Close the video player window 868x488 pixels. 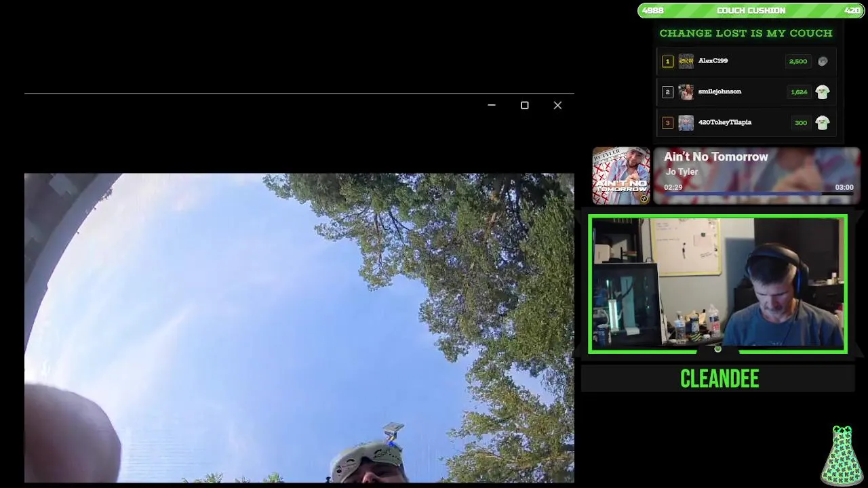557,105
